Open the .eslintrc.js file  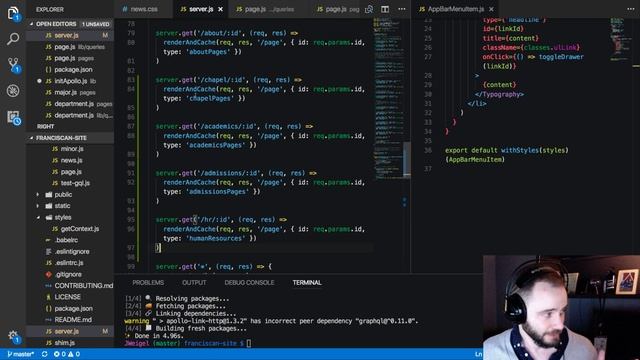coord(70,263)
